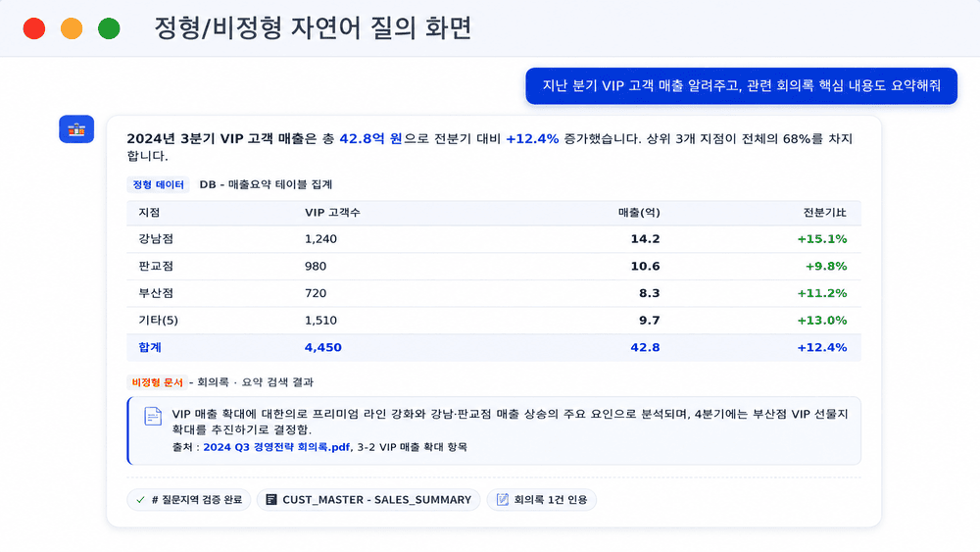This screenshot has height=552, width=980.
Task: Select the 정형 데이터 tag
Action: point(158,184)
